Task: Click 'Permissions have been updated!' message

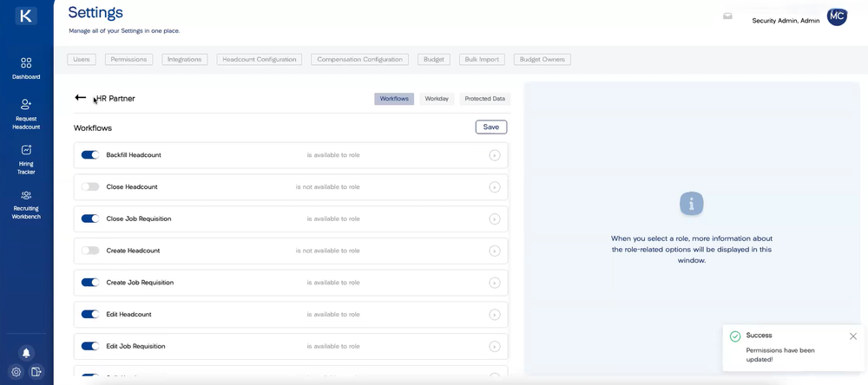Action: tap(780, 355)
